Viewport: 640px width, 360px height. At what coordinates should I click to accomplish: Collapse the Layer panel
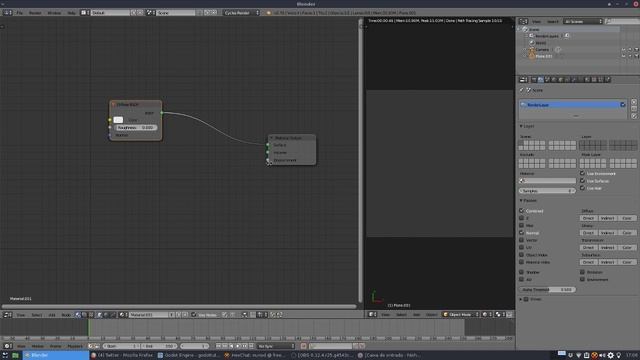click(x=527, y=127)
